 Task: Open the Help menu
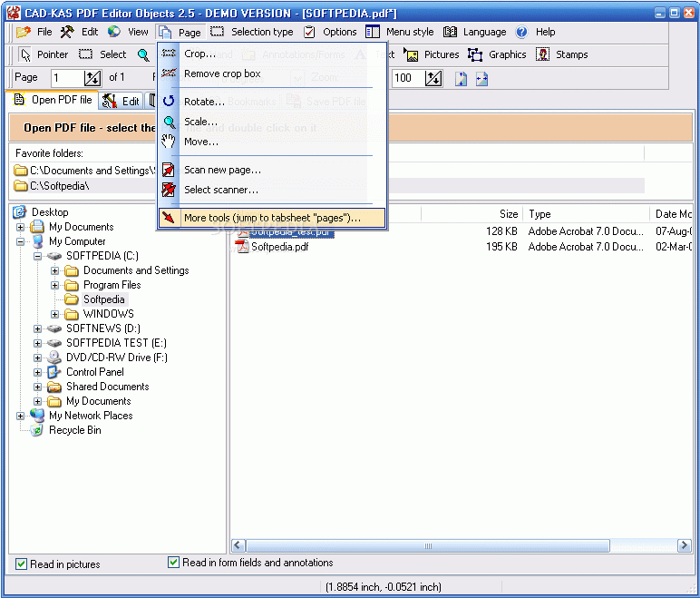(x=535, y=32)
